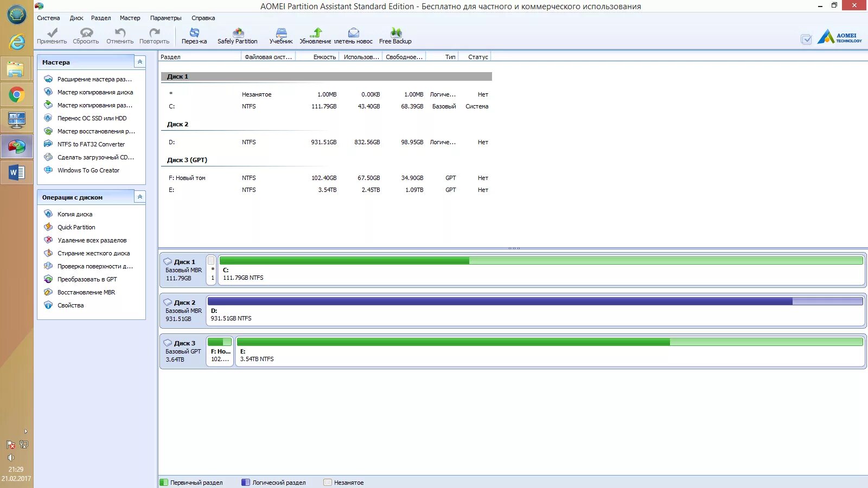Click the AOMEI Technology logo
The width and height of the screenshot is (868, 488).
[x=839, y=37]
